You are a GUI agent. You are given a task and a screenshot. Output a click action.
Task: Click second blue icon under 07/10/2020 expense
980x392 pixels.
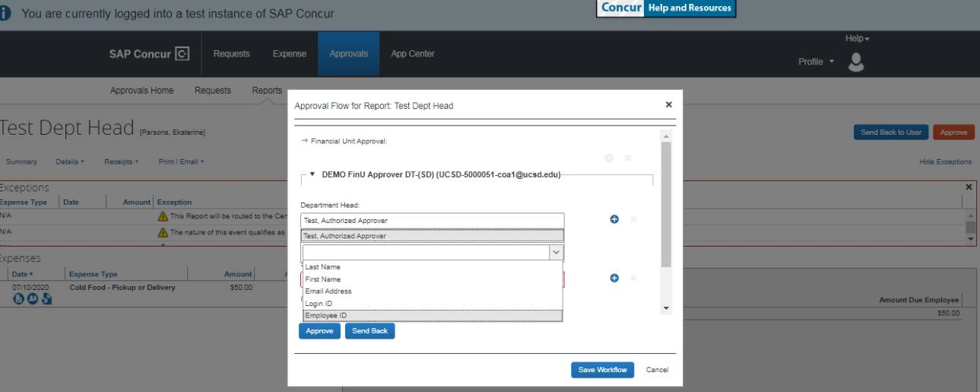coord(33,298)
